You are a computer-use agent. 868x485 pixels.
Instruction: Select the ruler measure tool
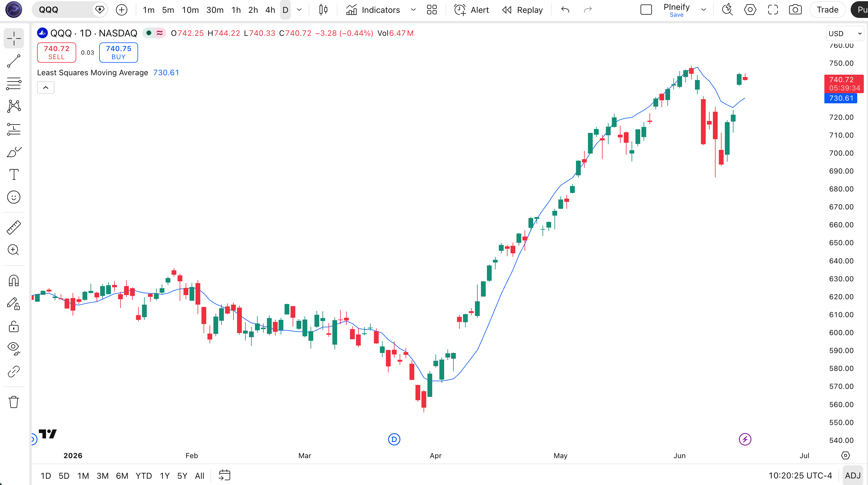[x=14, y=228]
